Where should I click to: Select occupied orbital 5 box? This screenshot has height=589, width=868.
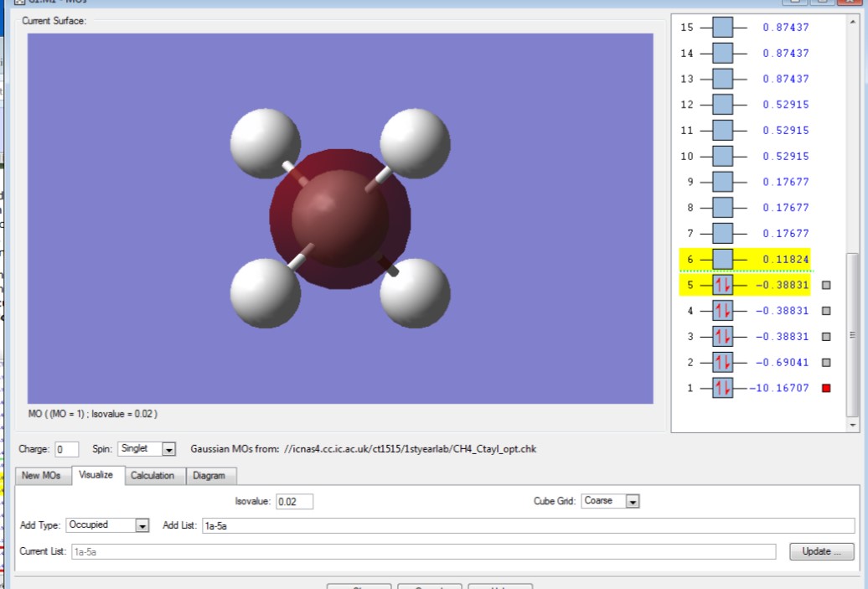pyautogui.click(x=722, y=285)
